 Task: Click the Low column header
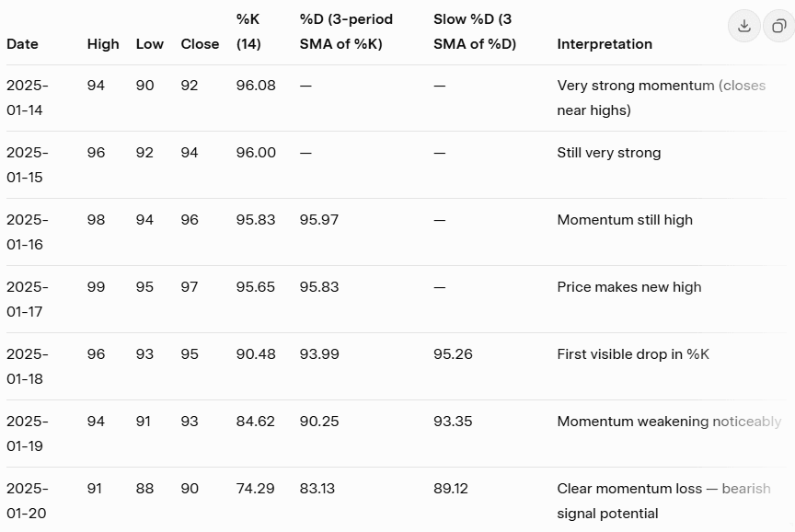[x=149, y=44]
